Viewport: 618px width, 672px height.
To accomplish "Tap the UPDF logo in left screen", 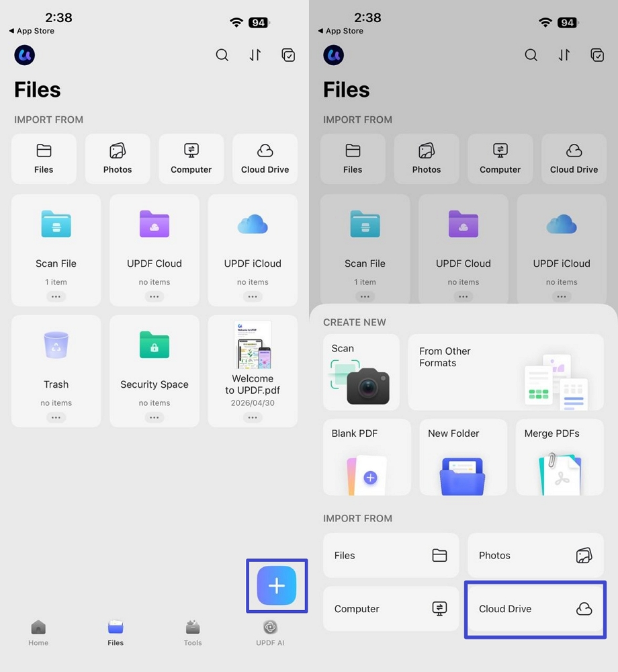I will point(24,55).
